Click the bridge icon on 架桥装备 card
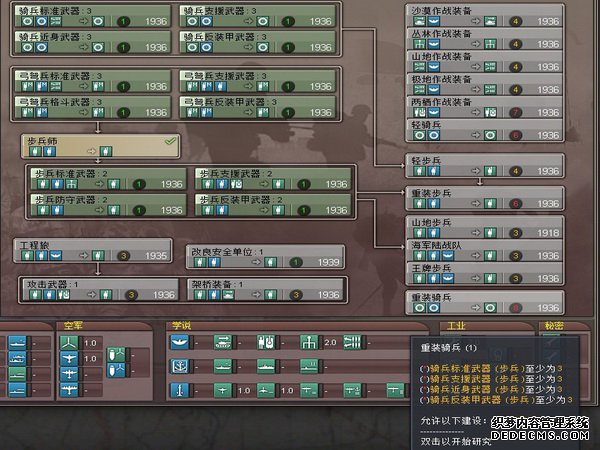The height and width of the screenshot is (450, 600). pyautogui.click(x=228, y=295)
